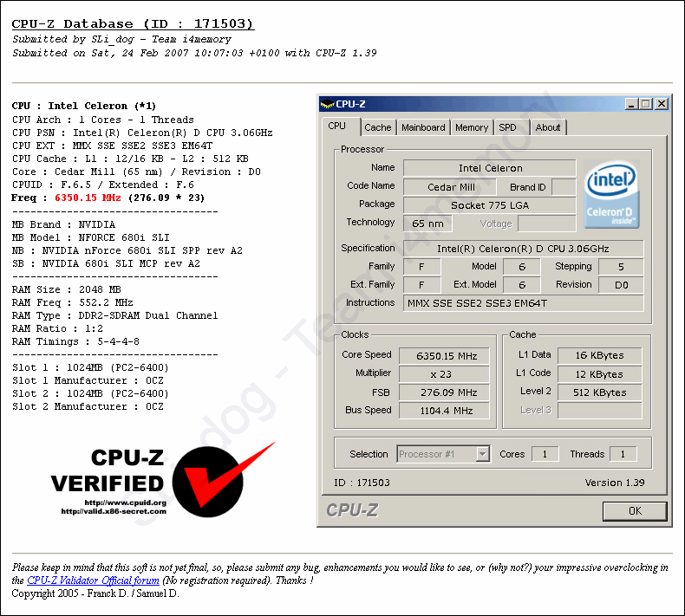Screen dimensions: 685x616
Task: Click the CPU-Z Database ID 171503 heading
Action: [x=133, y=23]
